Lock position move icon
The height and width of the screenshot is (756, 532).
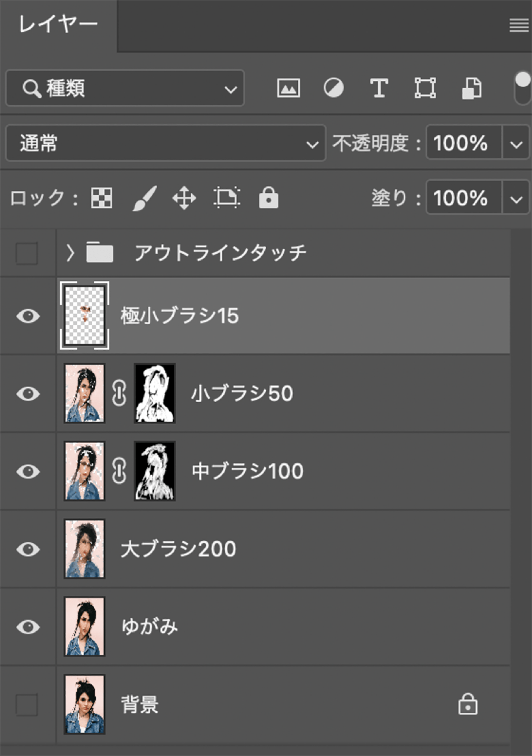tap(184, 199)
